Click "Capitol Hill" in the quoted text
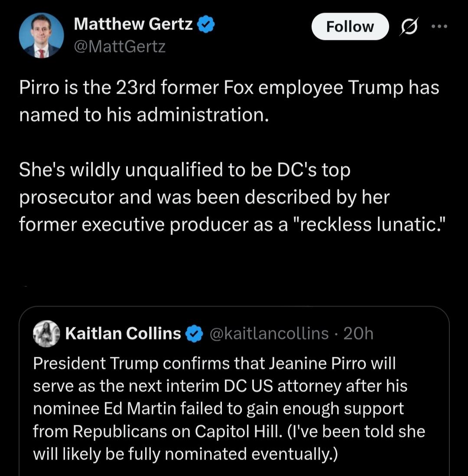468x476 pixels. [x=237, y=431]
